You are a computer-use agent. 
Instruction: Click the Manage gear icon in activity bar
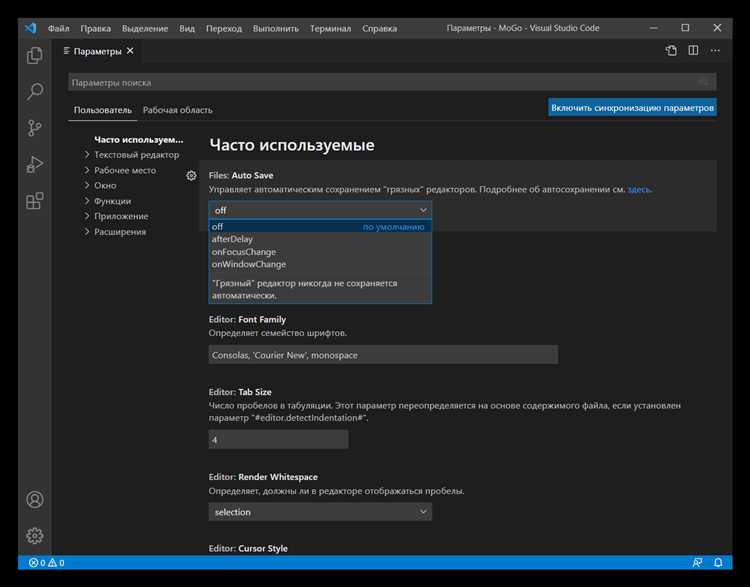35,535
